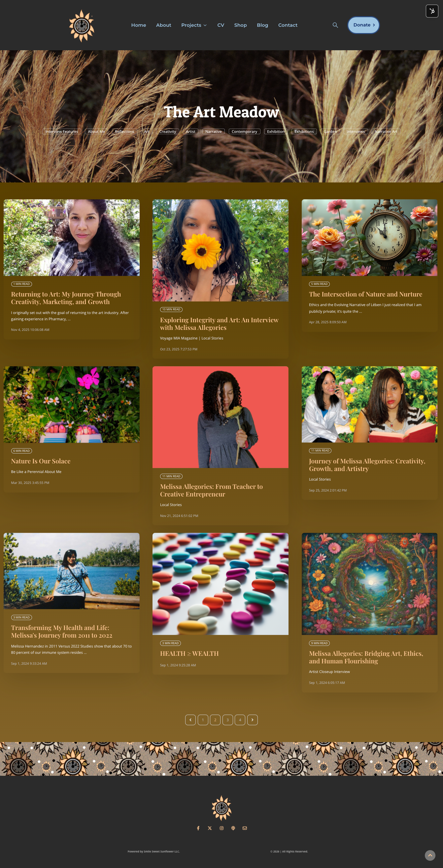Click the HubSpot sprocket icon
Image resolution: width=443 pixels, height=868 pixels.
(x=432, y=11)
